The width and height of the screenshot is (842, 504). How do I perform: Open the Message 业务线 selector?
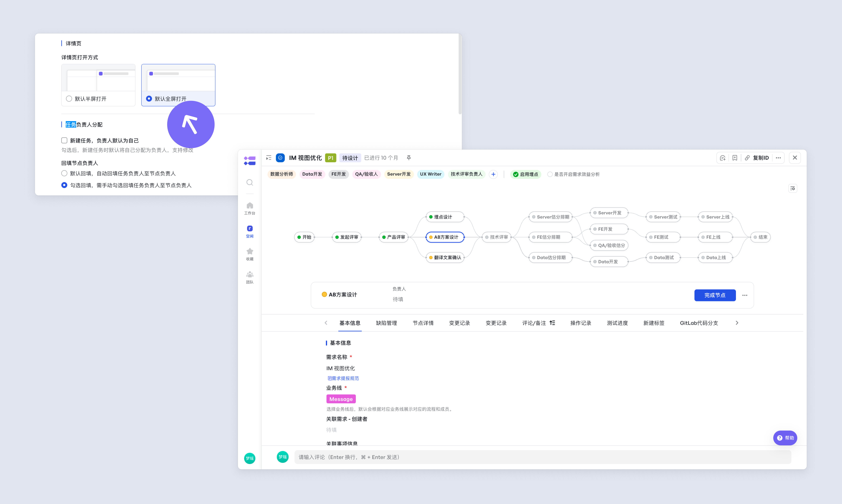pos(341,399)
